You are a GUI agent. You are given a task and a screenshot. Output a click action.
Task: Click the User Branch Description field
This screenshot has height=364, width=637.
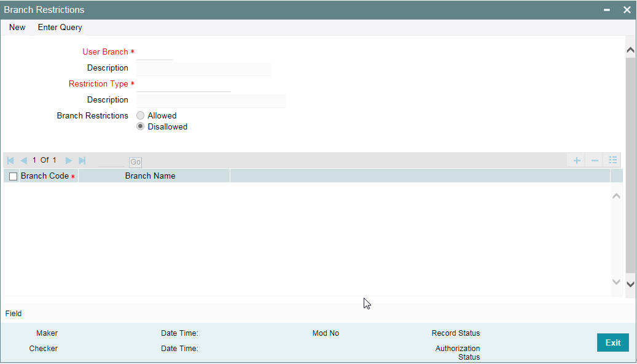(x=204, y=69)
